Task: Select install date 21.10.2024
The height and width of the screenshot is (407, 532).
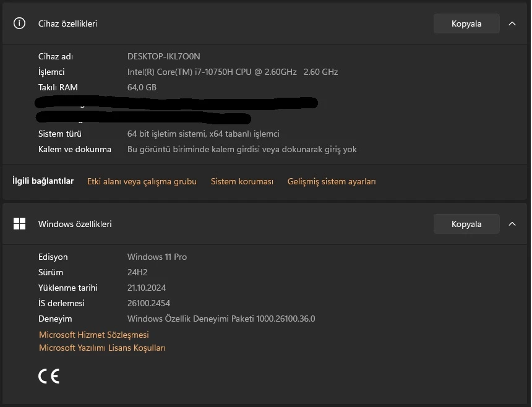Action: pos(147,288)
